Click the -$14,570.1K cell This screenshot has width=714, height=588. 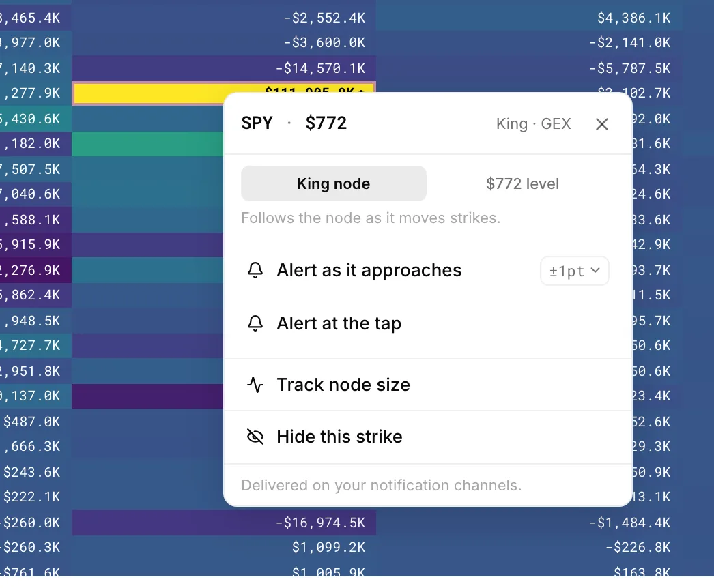pyautogui.click(x=224, y=68)
